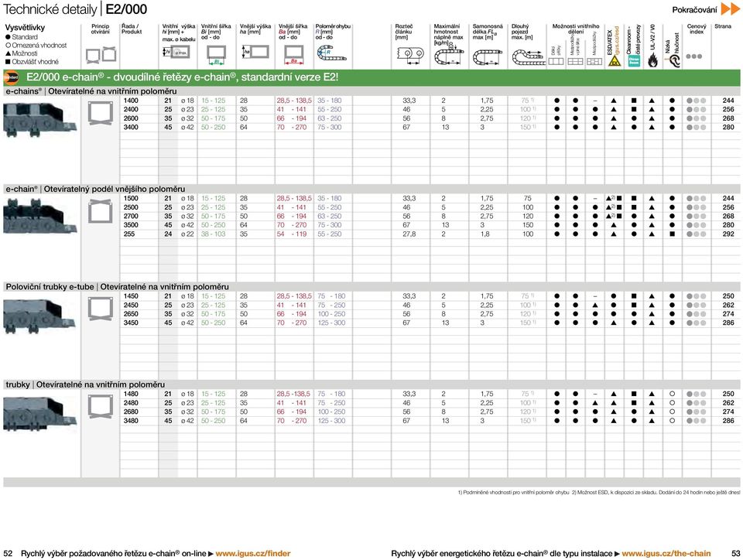Image resolution: width=743 pixels, height=560 pixels.
Task: Click the Možnosti vnitřního dělení column header
Action: [x=576, y=29]
